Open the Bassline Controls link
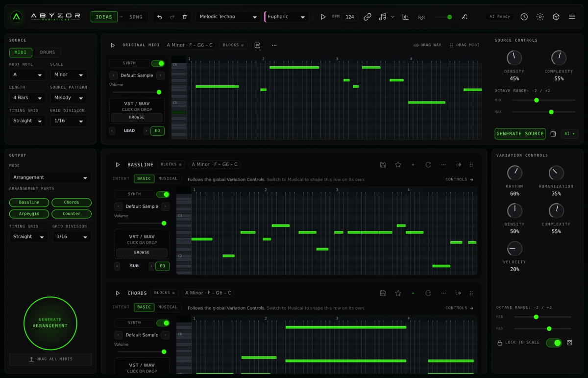Image resolution: width=588 pixels, height=378 pixels. (x=460, y=179)
